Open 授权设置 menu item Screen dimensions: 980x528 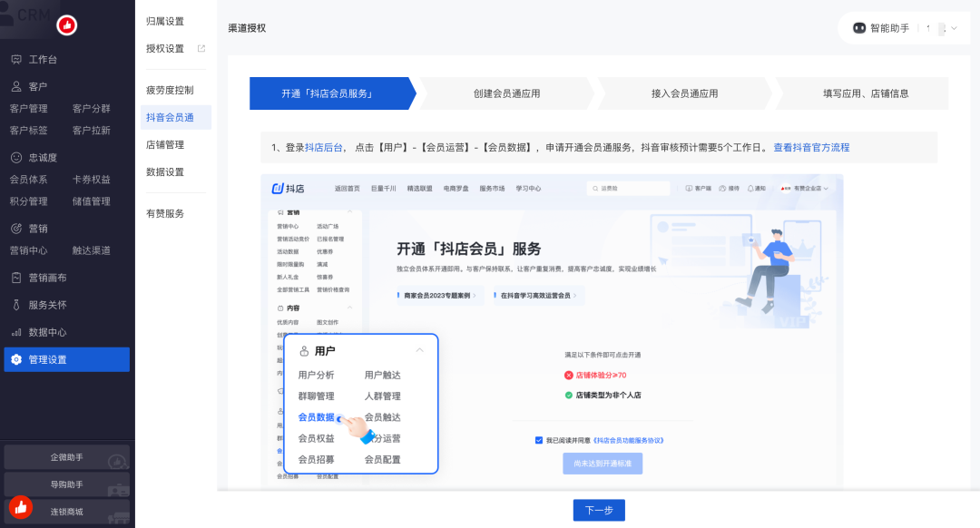point(165,49)
